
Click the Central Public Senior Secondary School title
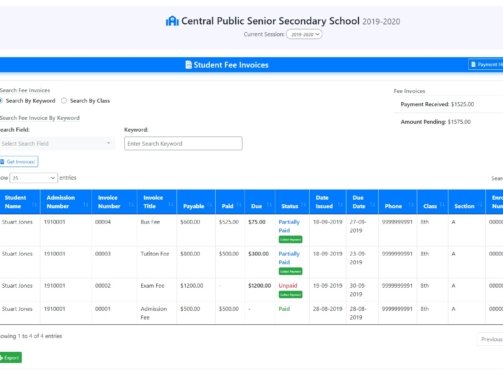pos(270,21)
